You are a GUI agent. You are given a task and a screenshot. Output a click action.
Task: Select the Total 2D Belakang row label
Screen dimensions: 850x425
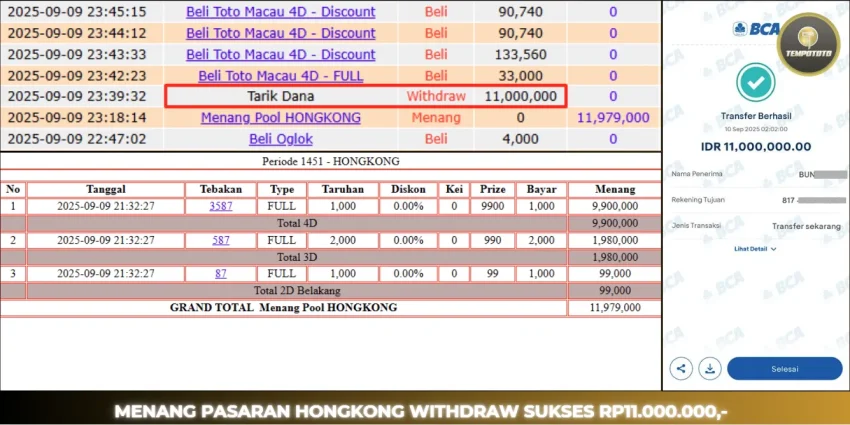[297, 291]
